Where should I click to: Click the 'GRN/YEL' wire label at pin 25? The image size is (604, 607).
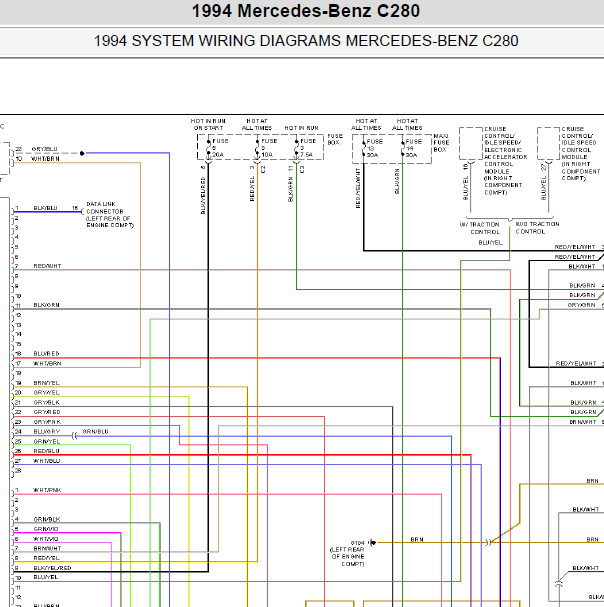click(x=47, y=441)
